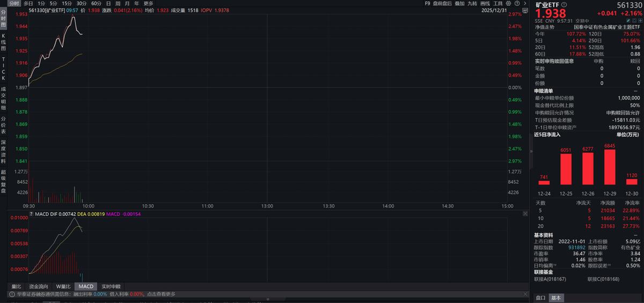Open the 工具 tools menu
The height and width of the screenshot is (303, 644).
click(x=498, y=3)
